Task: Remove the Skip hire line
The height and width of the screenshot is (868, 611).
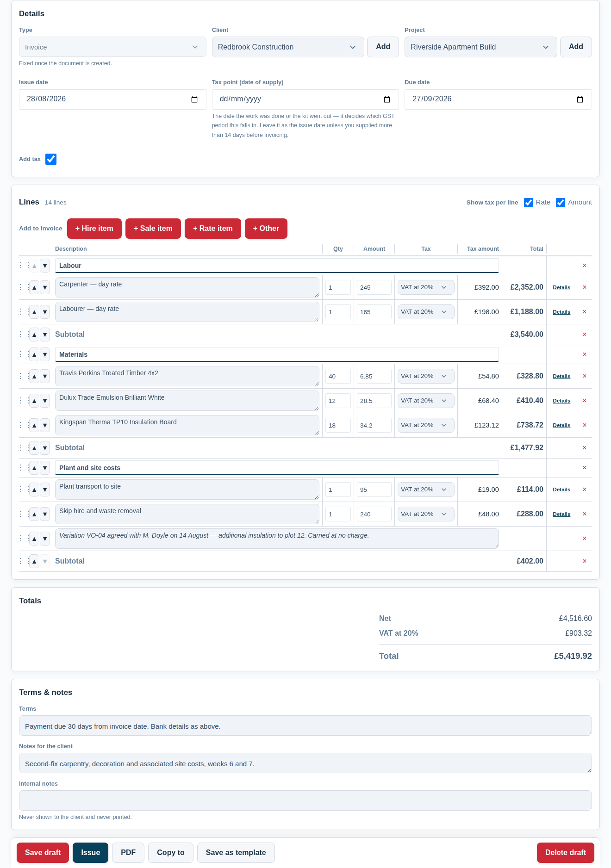Action: [584, 514]
